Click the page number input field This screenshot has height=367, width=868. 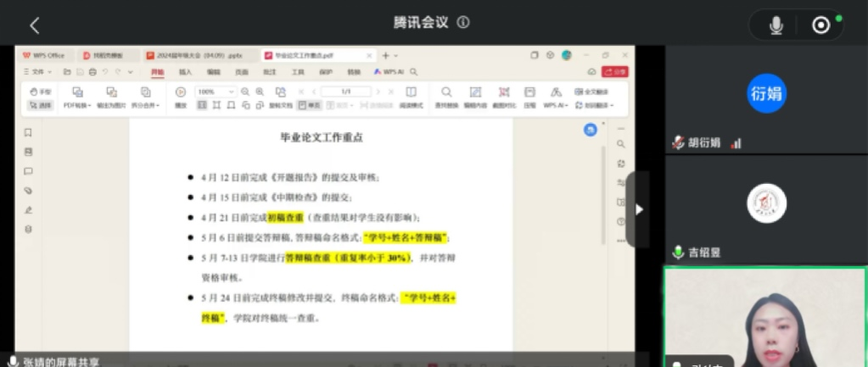coord(345,92)
